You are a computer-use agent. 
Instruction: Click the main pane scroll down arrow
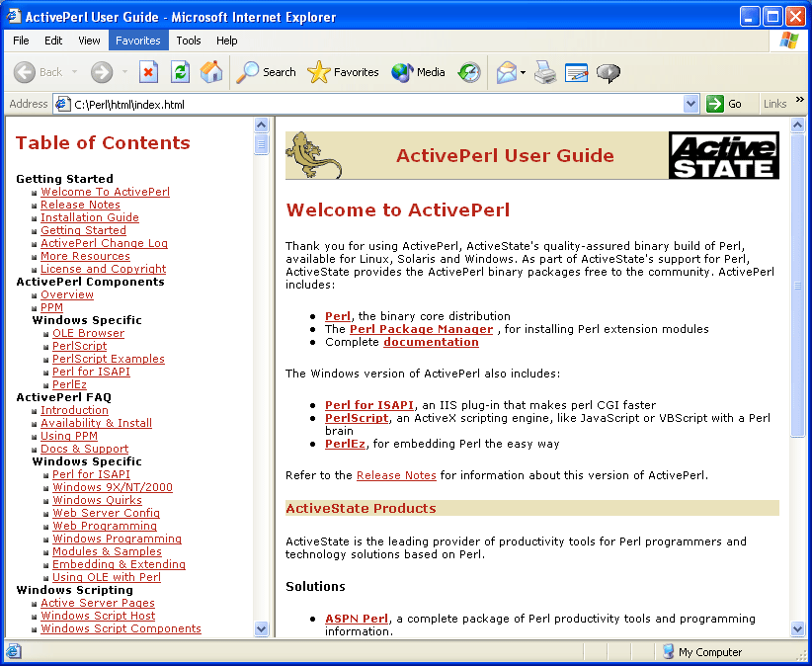797,629
